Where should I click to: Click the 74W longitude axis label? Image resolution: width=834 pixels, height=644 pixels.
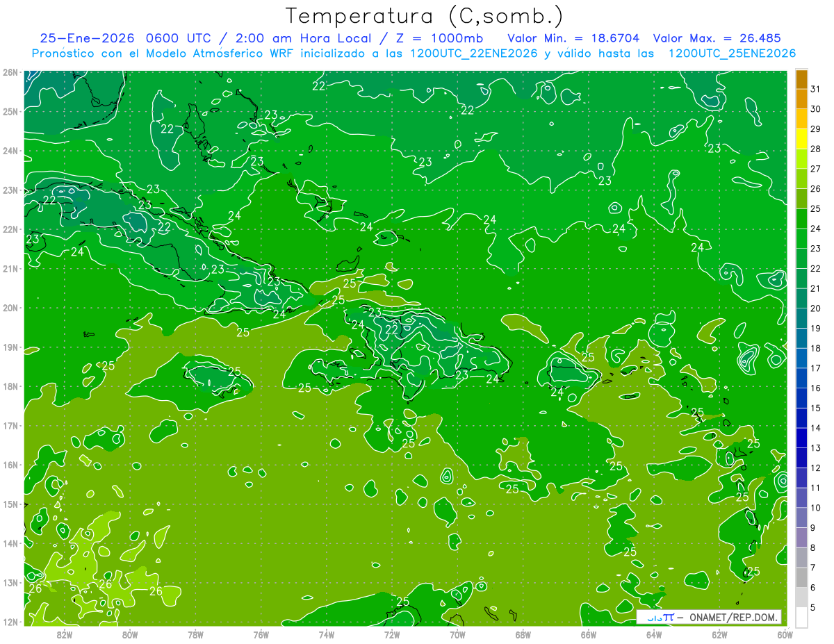coord(327,634)
